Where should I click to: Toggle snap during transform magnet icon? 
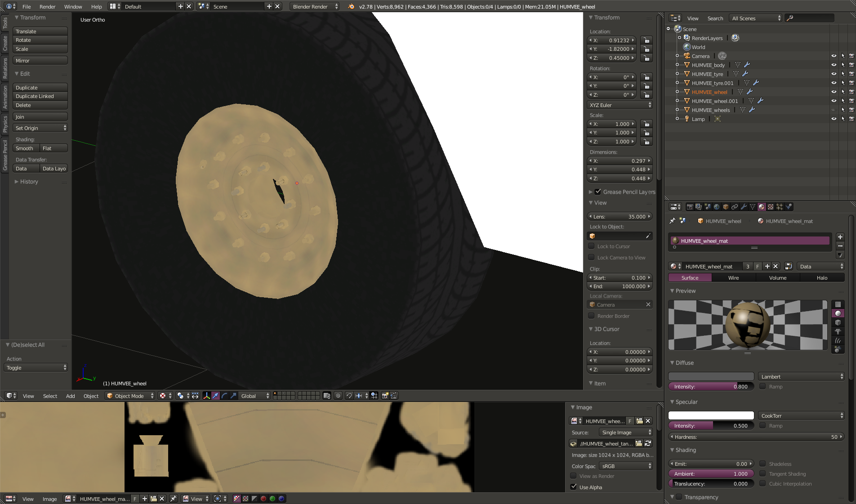pos(349,396)
